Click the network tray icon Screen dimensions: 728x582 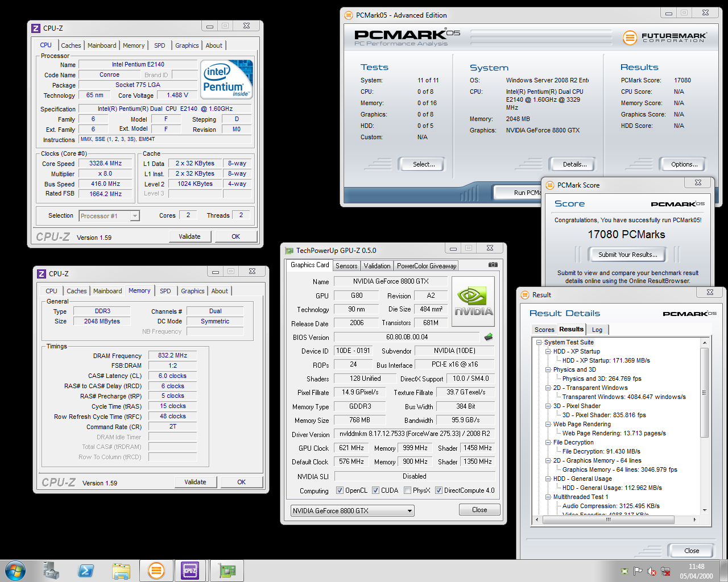coord(665,571)
